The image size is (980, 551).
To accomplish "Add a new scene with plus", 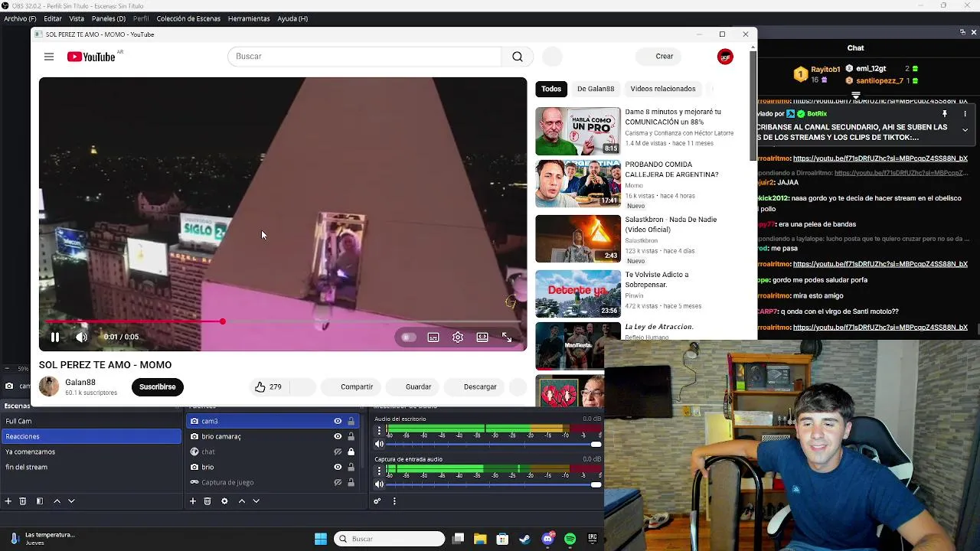I will point(8,501).
